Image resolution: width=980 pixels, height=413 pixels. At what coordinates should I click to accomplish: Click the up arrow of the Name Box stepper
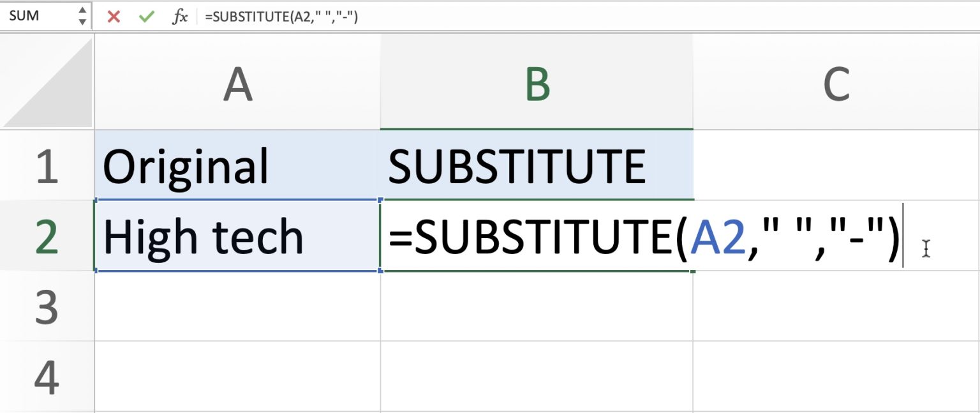click(83, 11)
